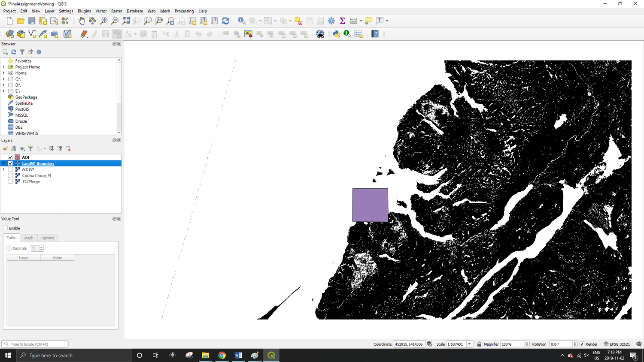Select the Pan Map tool
The width and height of the screenshot is (644, 362).
pos(82,20)
